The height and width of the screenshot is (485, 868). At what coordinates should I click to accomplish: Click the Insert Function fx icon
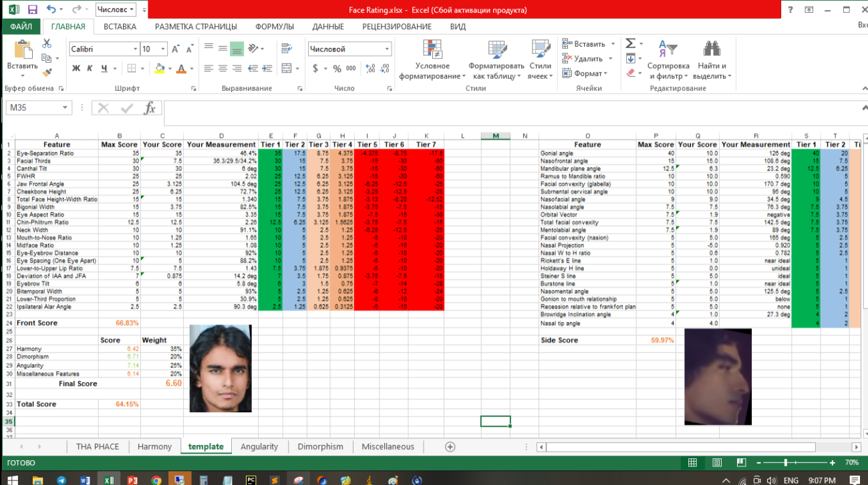tap(150, 108)
